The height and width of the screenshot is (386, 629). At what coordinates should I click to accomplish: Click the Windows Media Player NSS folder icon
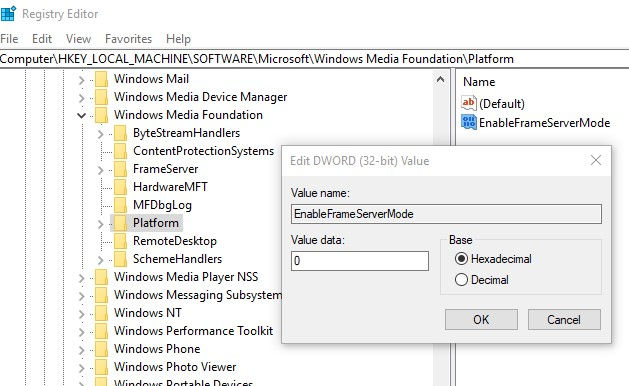(101, 277)
